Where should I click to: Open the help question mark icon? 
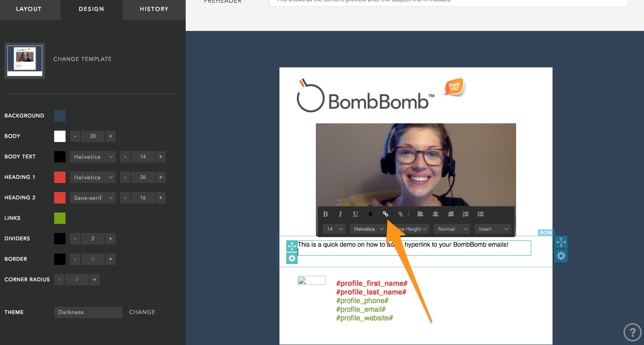pyautogui.click(x=632, y=332)
